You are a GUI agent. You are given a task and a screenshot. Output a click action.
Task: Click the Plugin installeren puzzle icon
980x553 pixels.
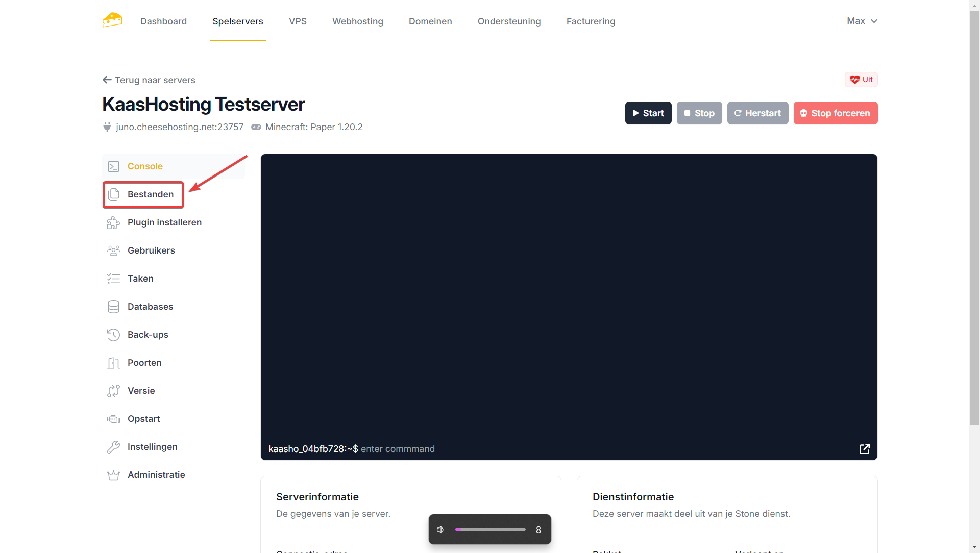[x=113, y=223]
